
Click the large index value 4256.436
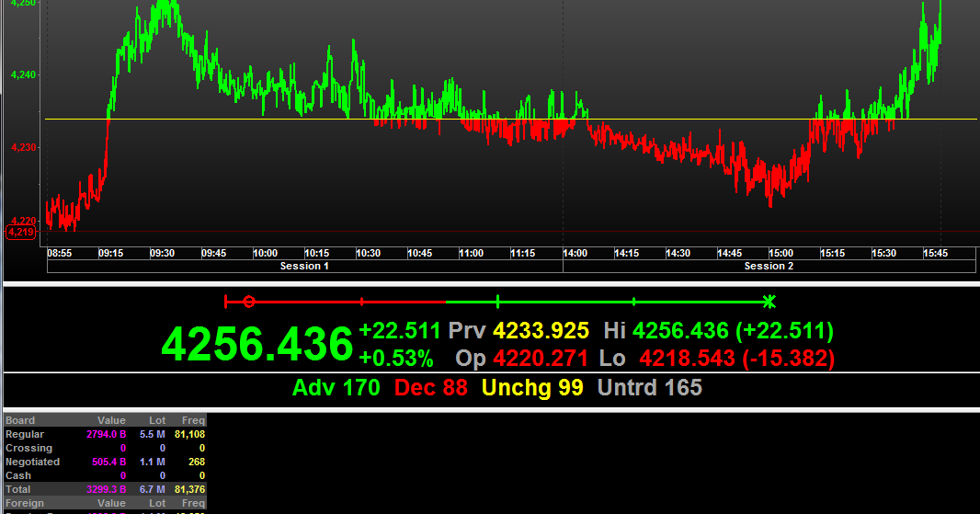click(257, 344)
